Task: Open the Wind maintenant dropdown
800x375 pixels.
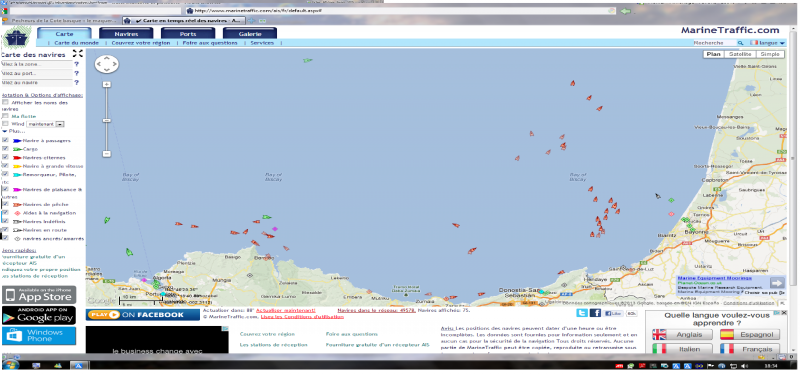Action: click(45, 124)
